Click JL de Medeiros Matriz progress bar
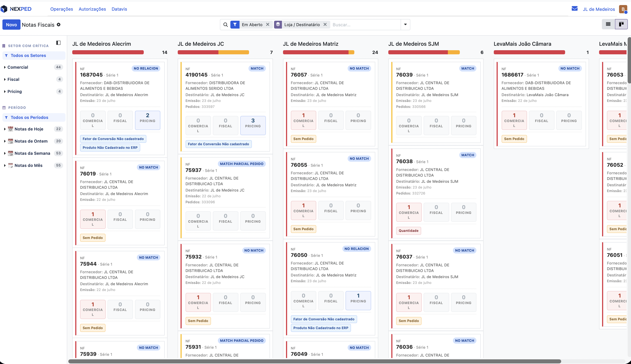Viewport: 631px width, 364px height. point(318,52)
